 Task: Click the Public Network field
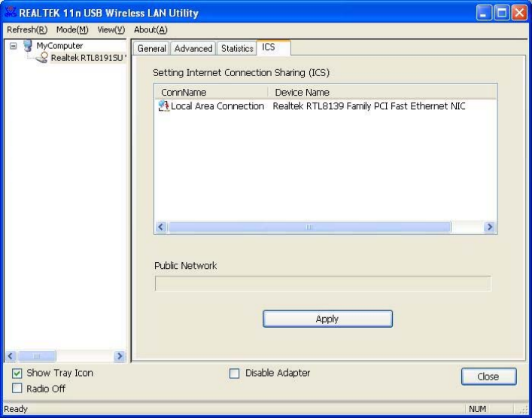(x=323, y=283)
